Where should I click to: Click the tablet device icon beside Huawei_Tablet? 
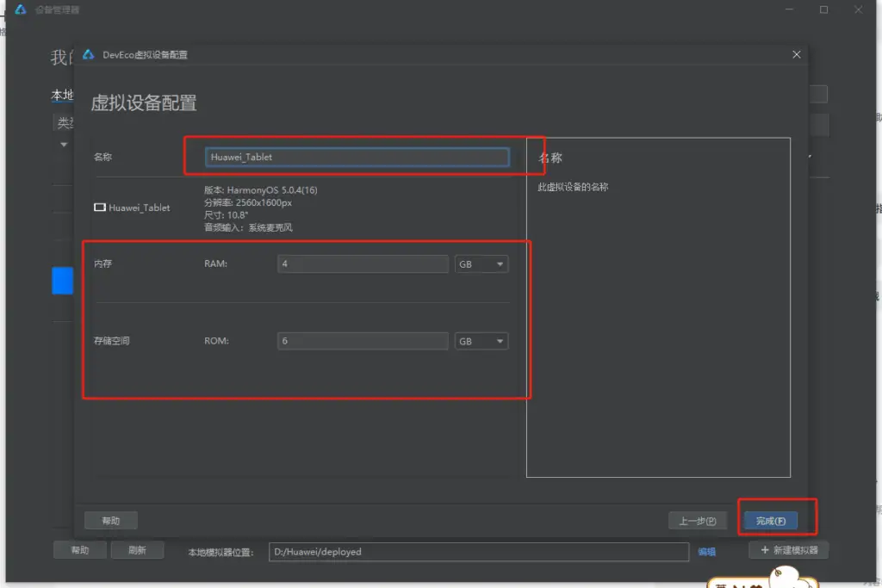(100, 207)
